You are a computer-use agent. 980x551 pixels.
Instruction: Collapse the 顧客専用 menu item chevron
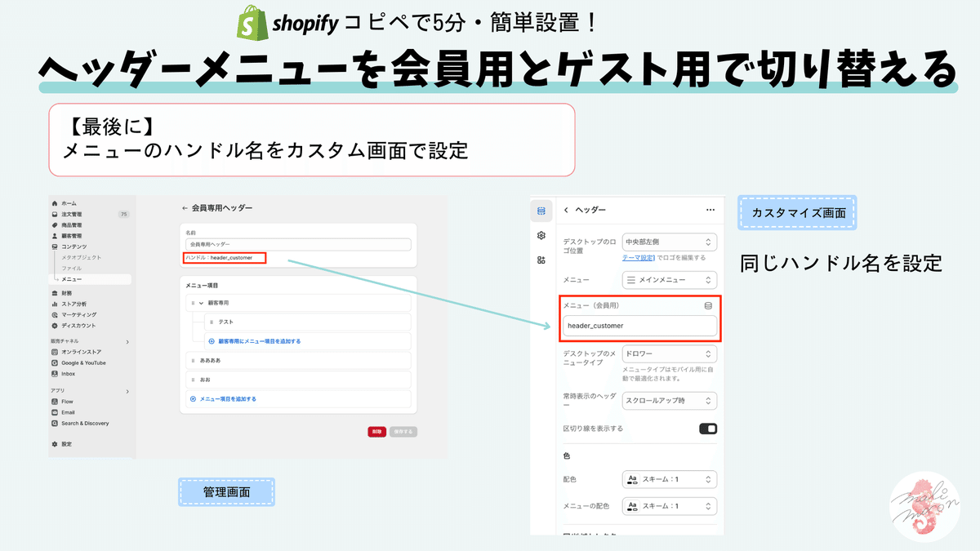coord(201,303)
